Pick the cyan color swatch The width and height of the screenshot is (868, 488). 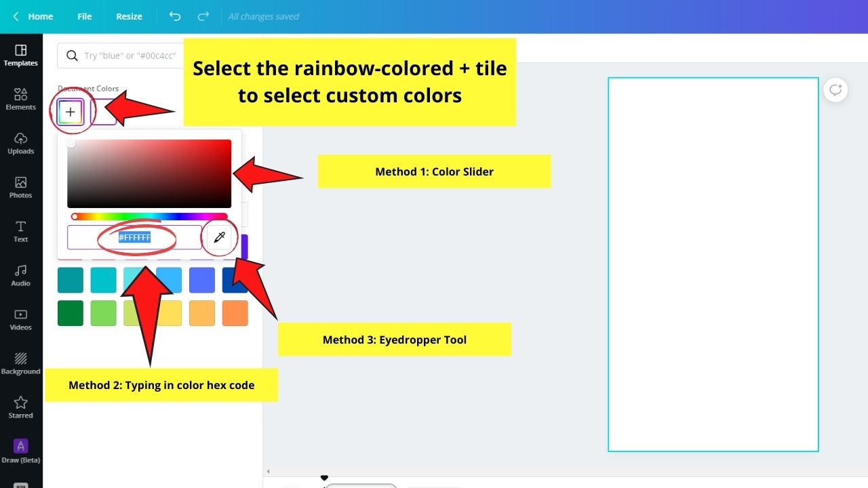pyautogui.click(x=104, y=280)
